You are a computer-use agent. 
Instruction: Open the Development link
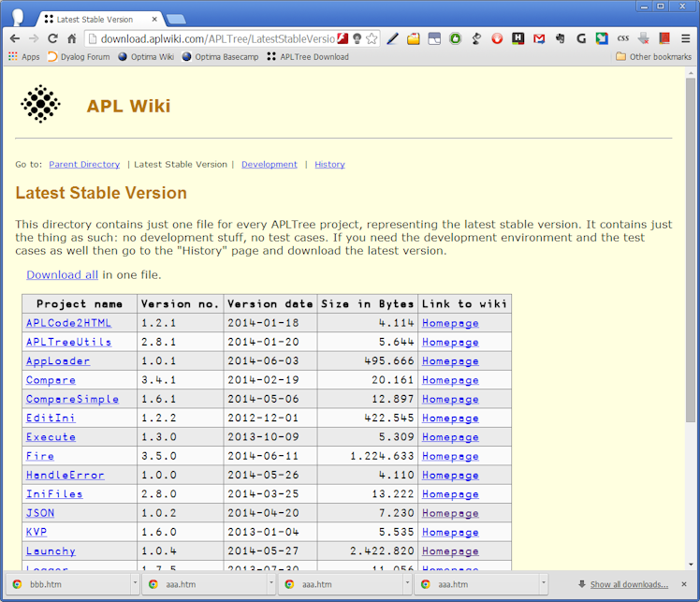tap(270, 165)
